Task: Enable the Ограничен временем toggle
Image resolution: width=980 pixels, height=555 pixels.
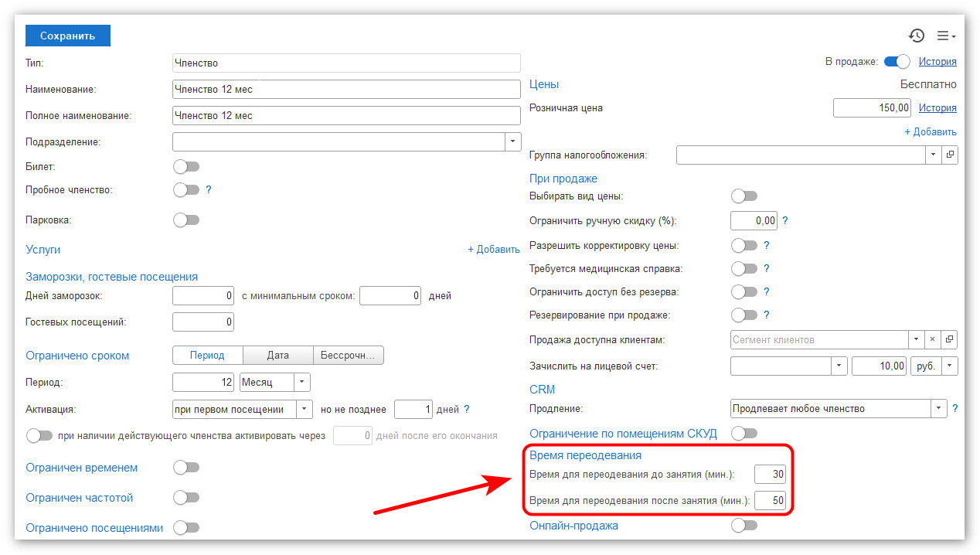Action: click(x=186, y=468)
